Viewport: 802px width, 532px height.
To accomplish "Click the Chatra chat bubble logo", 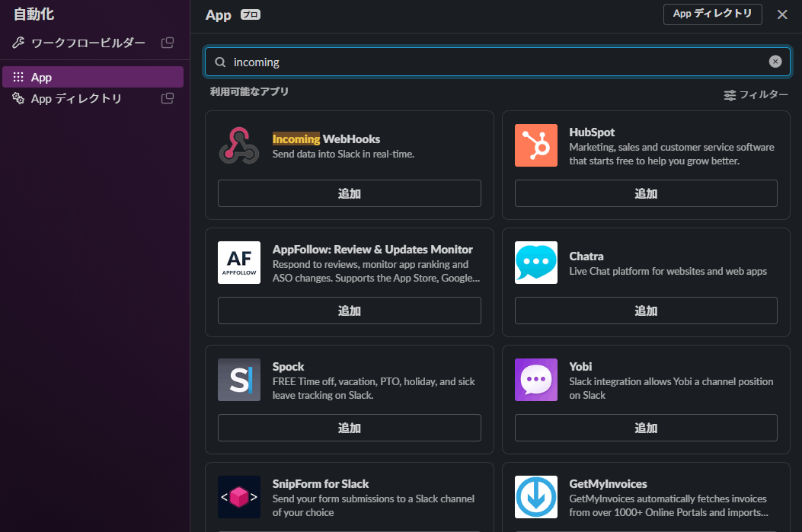I will pyautogui.click(x=536, y=263).
